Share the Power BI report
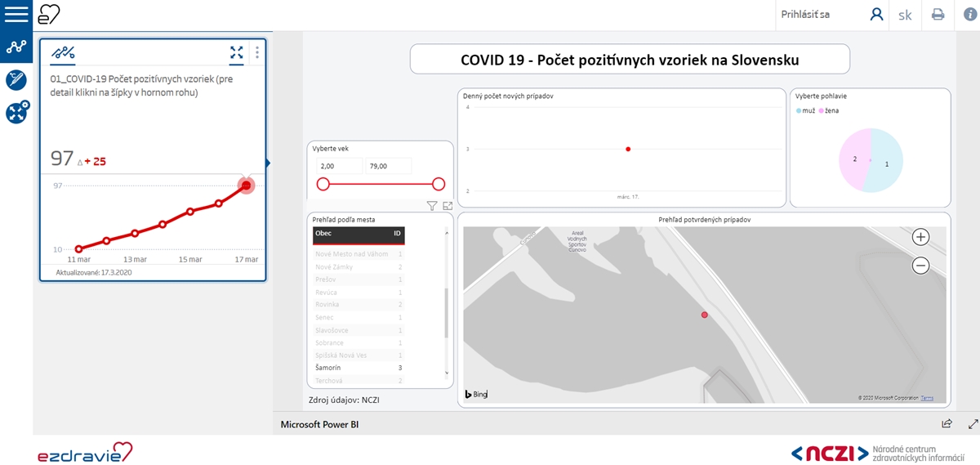Viewport: 980px width, 465px height. point(947,424)
